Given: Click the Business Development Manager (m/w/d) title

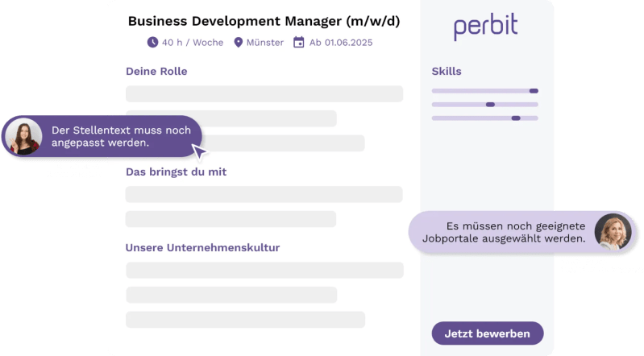Looking at the screenshot, I should click(264, 21).
